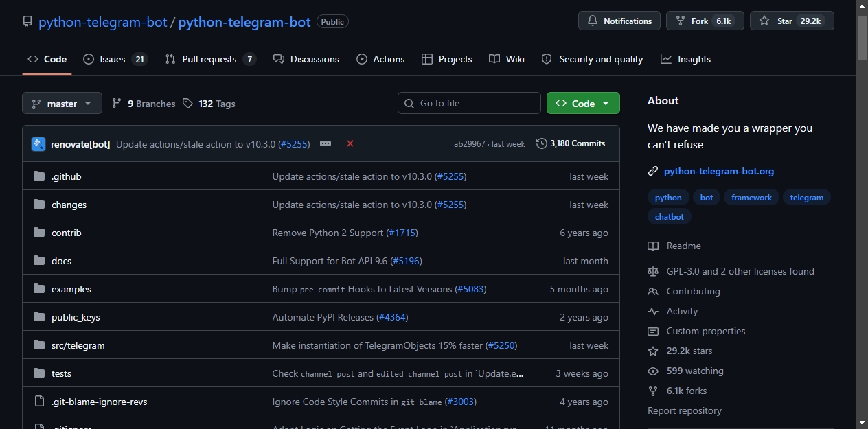Open the python-telegram-bot.org website link

[719, 172]
